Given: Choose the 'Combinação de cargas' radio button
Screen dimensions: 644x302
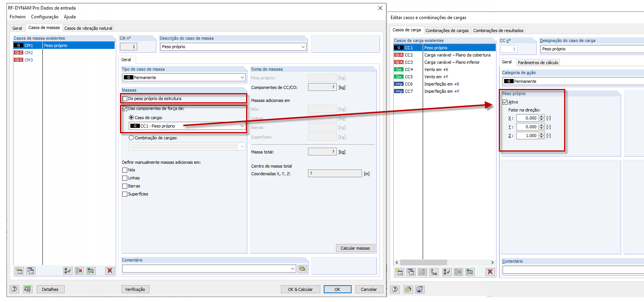Looking at the screenshot, I should [131, 138].
